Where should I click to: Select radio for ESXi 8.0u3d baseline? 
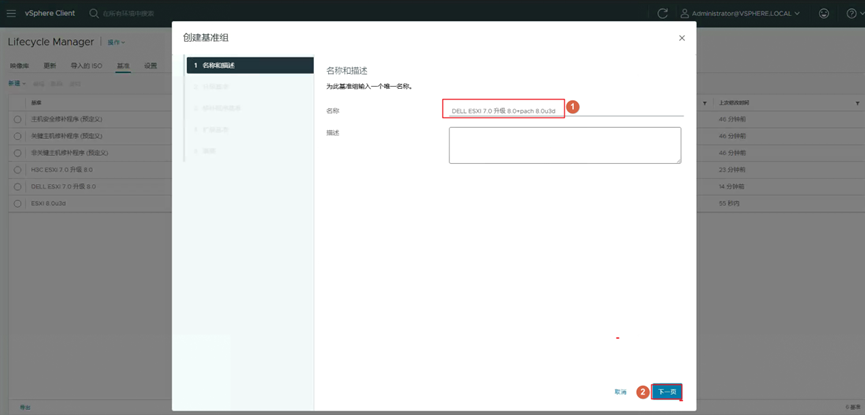(18, 204)
